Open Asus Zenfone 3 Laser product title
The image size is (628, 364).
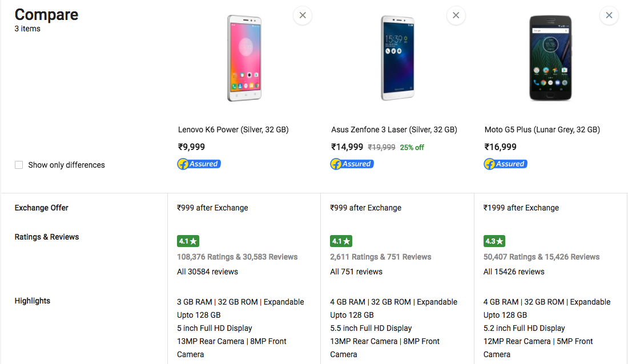394,130
